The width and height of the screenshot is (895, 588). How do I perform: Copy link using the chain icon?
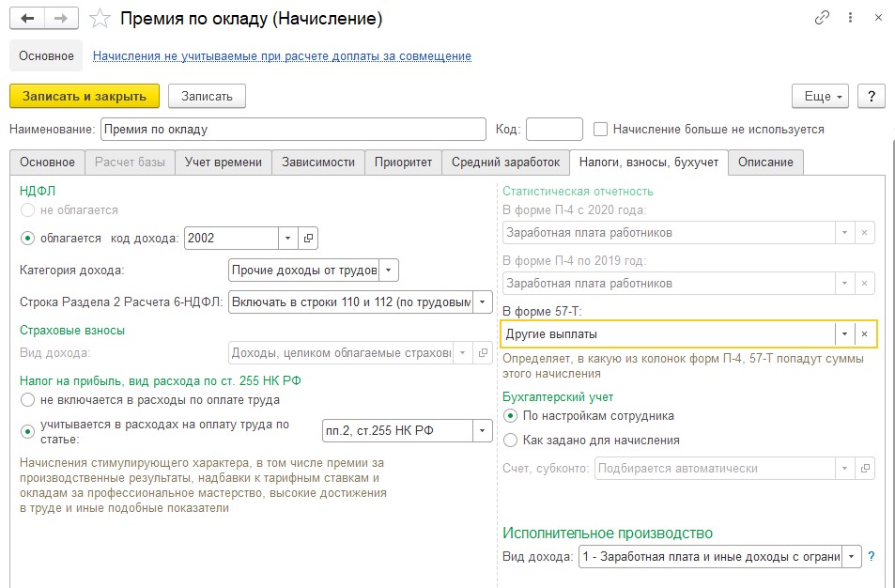(x=822, y=18)
